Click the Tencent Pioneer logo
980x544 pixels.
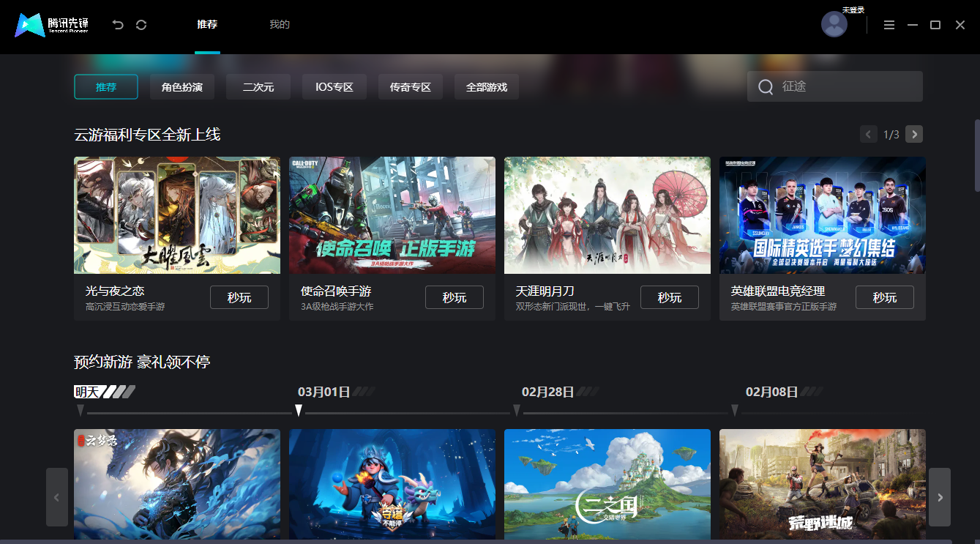(x=51, y=24)
